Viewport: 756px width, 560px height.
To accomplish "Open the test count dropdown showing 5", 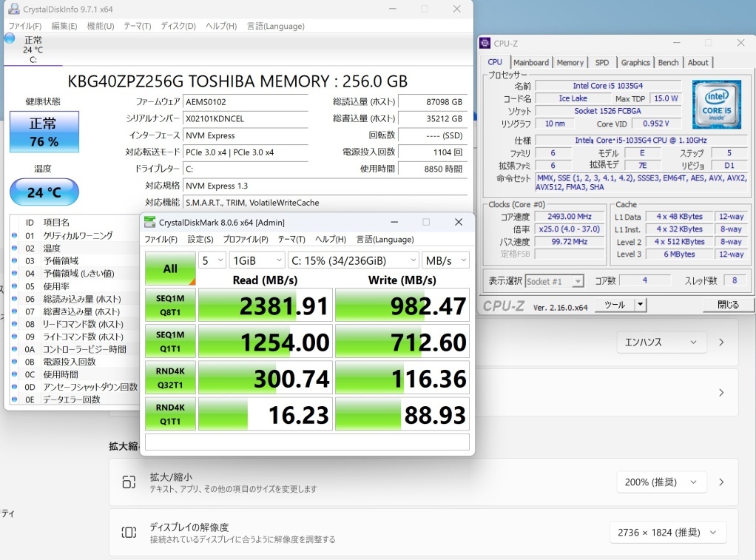I will coord(212,260).
